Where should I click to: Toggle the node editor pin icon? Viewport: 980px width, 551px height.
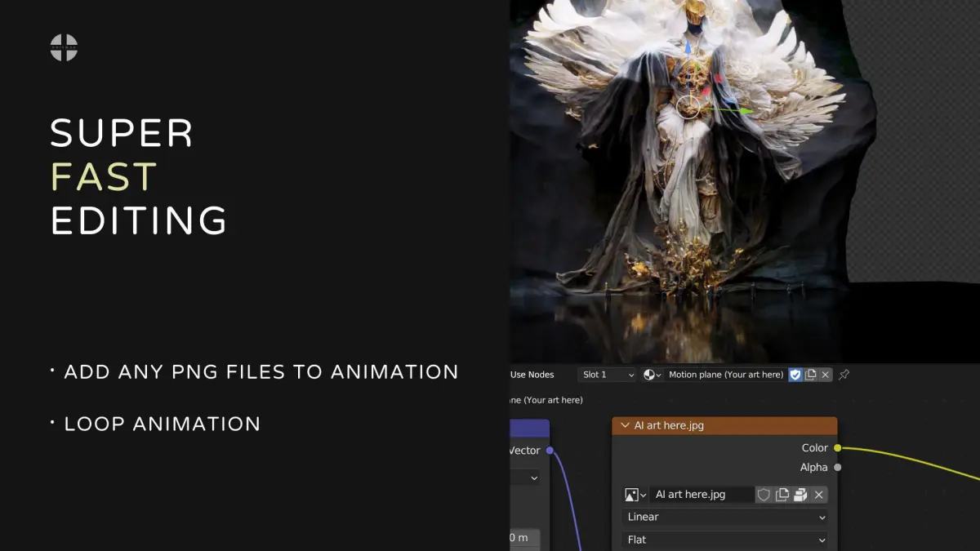coord(844,375)
